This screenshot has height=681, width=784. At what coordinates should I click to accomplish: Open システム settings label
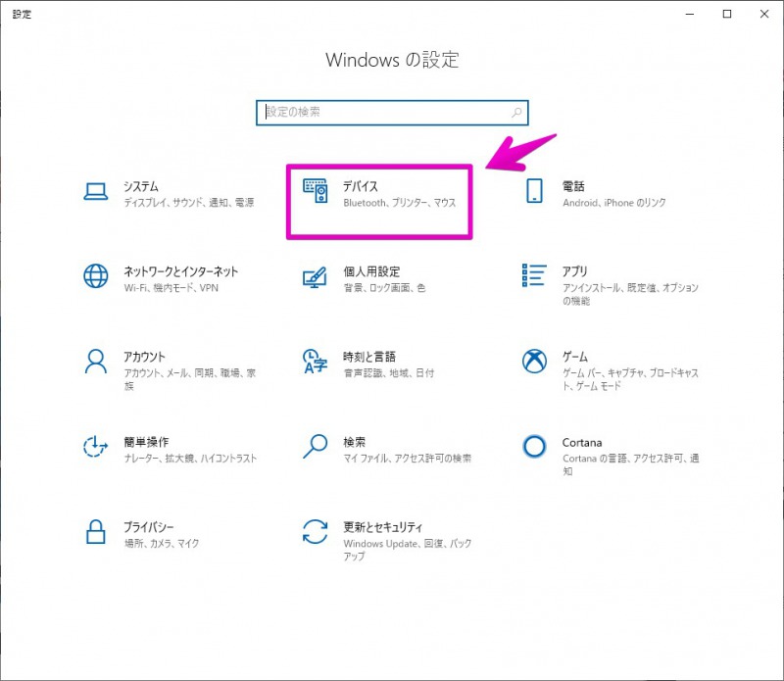coord(141,186)
